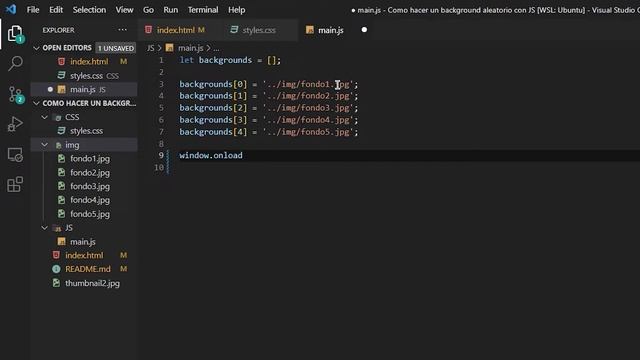
Task: Open styles.css from Open Editors list
Action: point(86,76)
